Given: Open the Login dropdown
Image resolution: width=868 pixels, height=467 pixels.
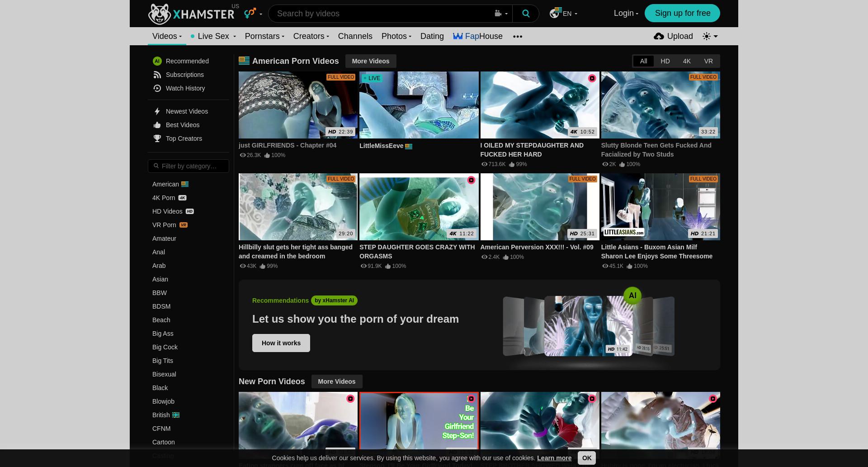Looking at the screenshot, I should [626, 13].
